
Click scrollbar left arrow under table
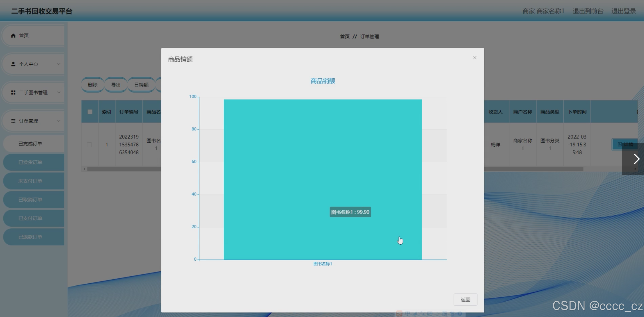pos(84,169)
